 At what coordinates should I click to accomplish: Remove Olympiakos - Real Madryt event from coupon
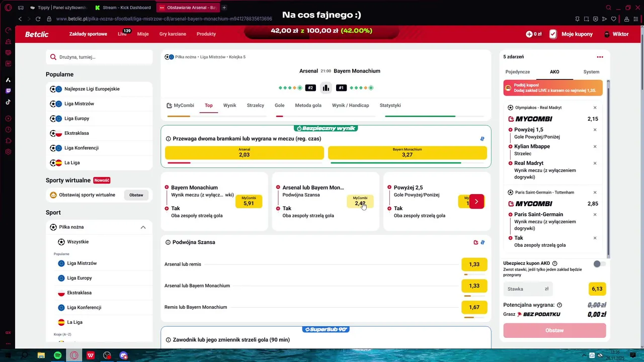(x=595, y=108)
